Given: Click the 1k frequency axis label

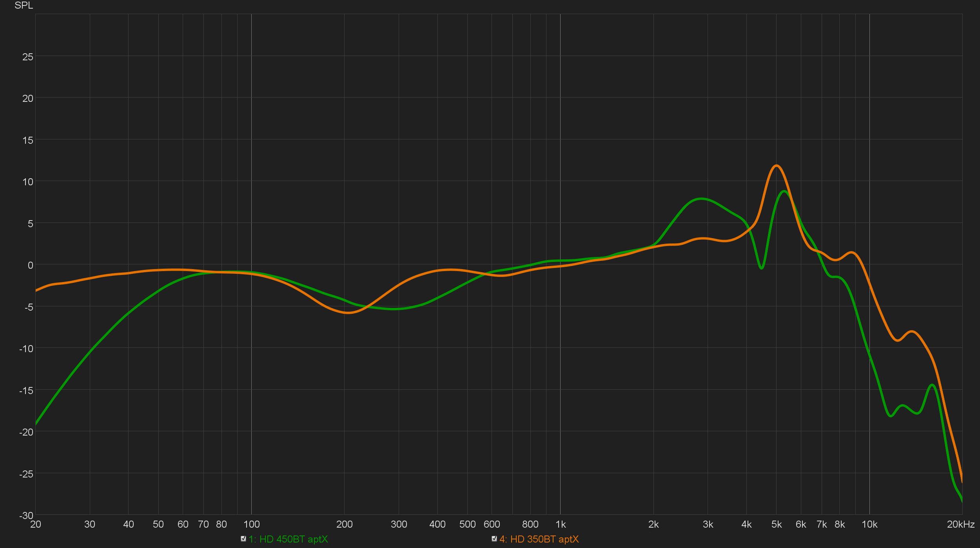Looking at the screenshot, I should pyautogui.click(x=561, y=524).
